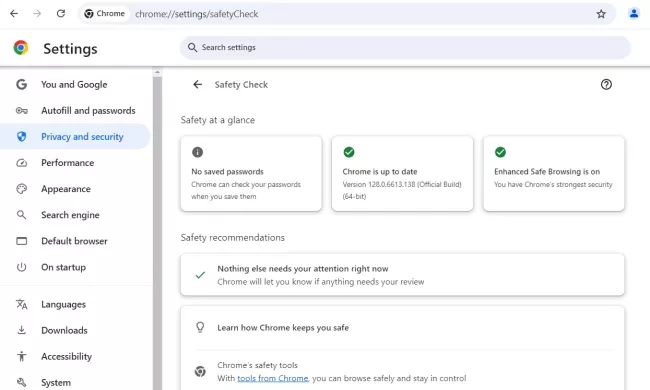This screenshot has width=650, height=390.
Task: Follow the tools from Chrome link
Action: coord(272,378)
